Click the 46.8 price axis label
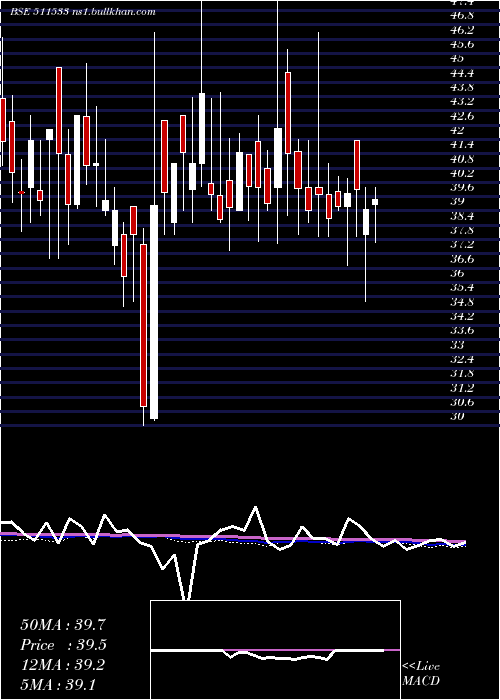Viewport: 500px width, 700px height. [x=462, y=16]
